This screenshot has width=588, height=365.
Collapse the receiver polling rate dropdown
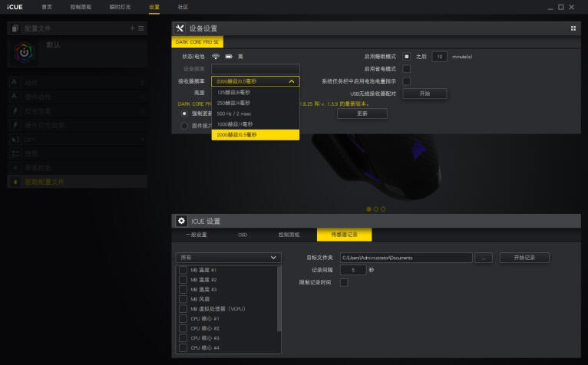point(291,81)
